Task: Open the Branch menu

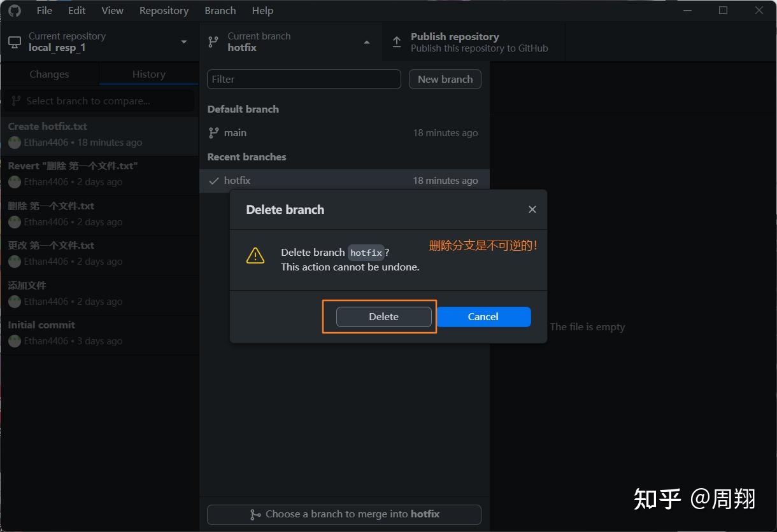Action: (220, 11)
